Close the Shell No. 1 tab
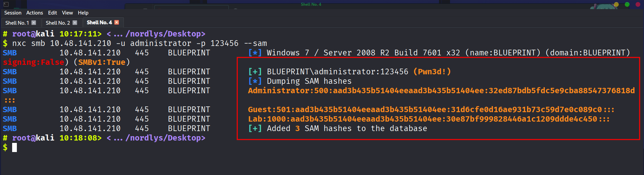The height and width of the screenshot is (175, 644). [x=34, y=23]
